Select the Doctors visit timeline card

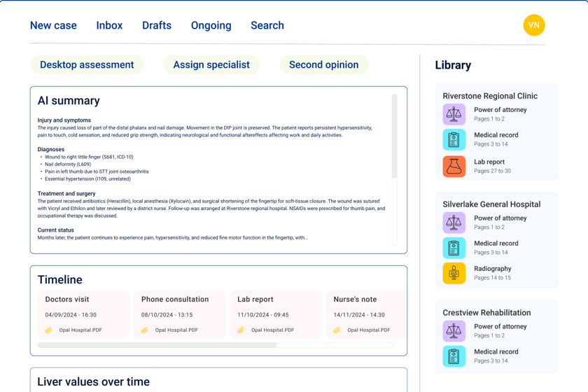tap(83, 314)
